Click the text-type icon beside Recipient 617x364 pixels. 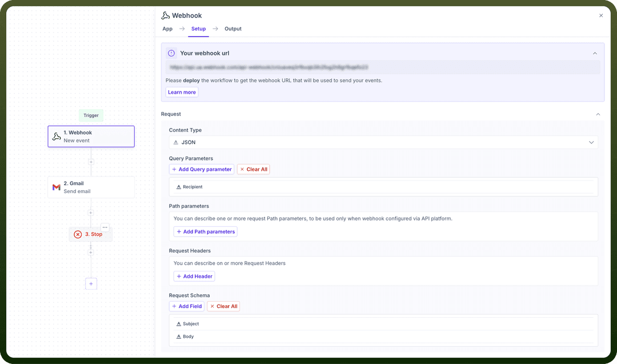click(x=179, y=187)
